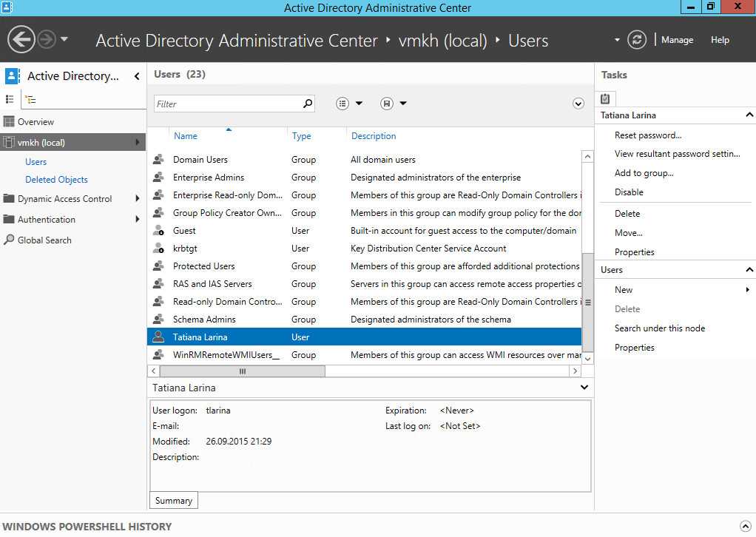The height and width of the screenshot is (537, 756).
Task: Sort list by Description column
Action: tap(374, 136)
